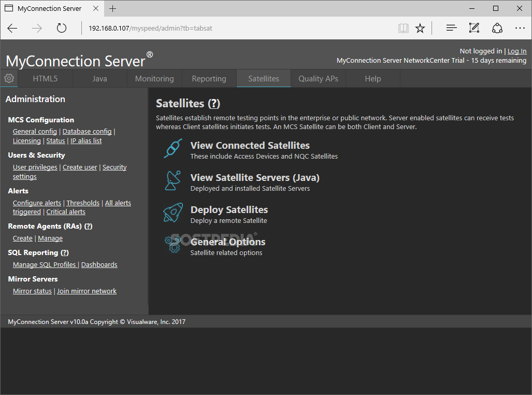Open Make a Web Note pen icon
532x395 pixels.
click(474, 28)
